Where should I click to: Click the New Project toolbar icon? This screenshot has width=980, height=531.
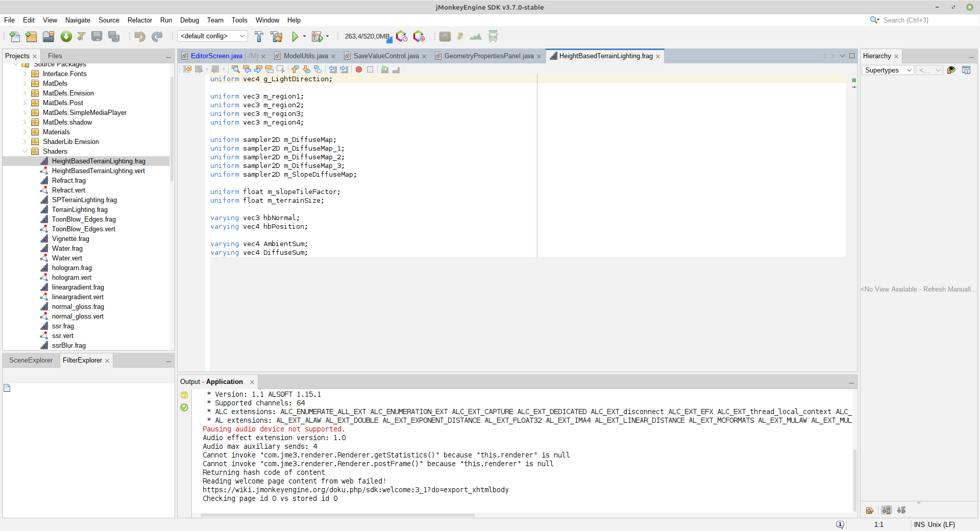point(31,36)
